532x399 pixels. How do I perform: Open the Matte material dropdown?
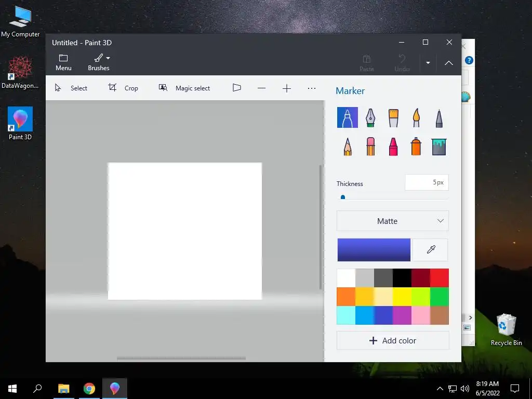tap(393, 221)
